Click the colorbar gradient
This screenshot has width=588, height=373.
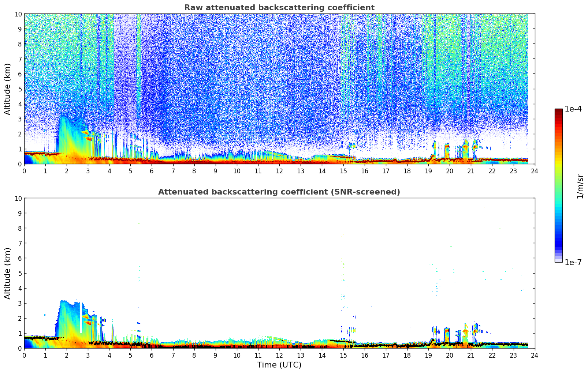(558, 185)
